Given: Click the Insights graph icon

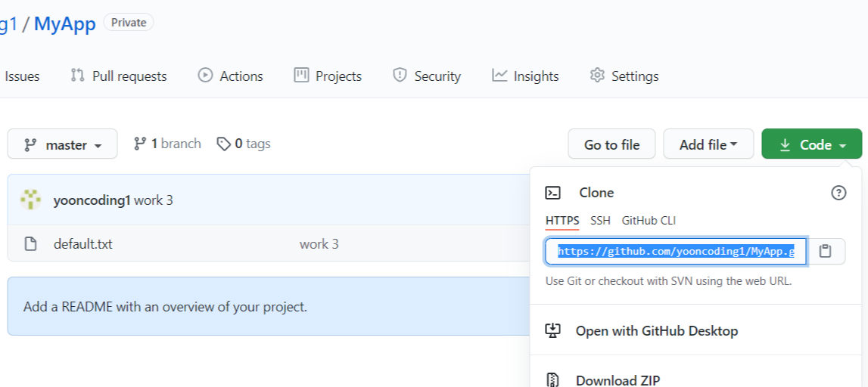Looking at the screenshot, I should [499, 75].
